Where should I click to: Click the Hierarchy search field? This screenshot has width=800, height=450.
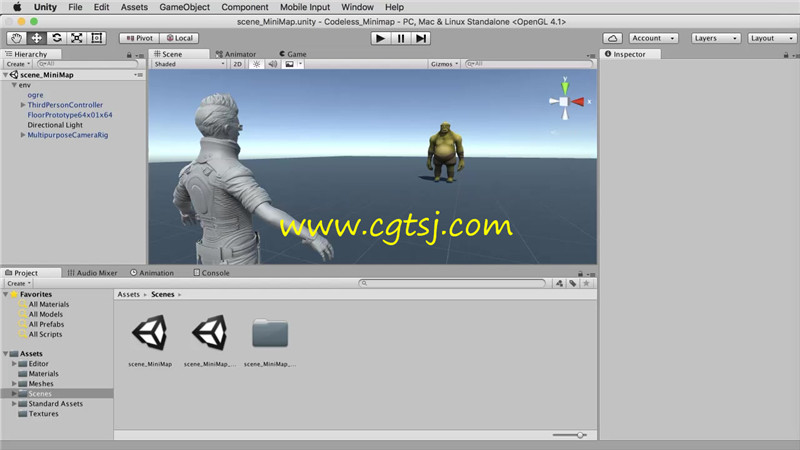click(x=87, y=64)
